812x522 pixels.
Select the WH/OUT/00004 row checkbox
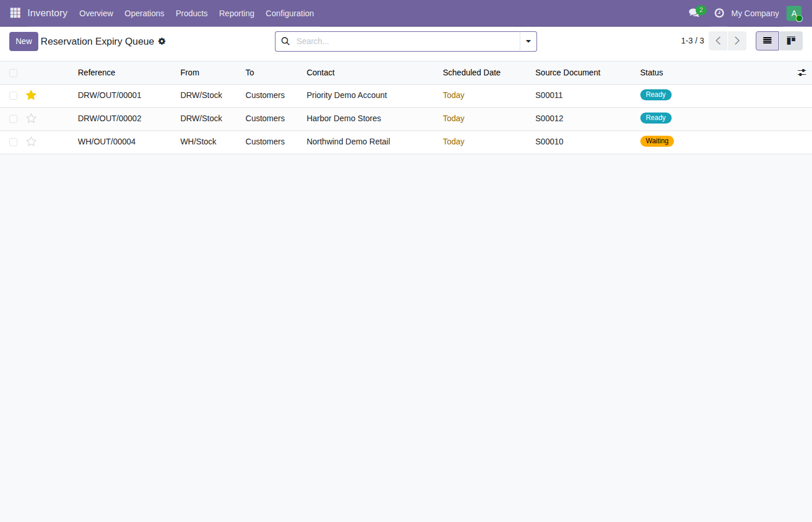pyautogui.click(x=13, y=142)
